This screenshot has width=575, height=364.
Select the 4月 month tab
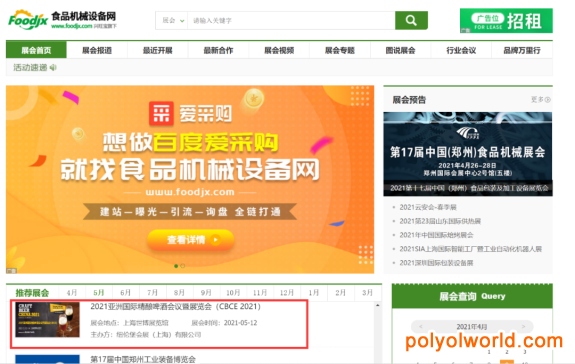[72, 293]
